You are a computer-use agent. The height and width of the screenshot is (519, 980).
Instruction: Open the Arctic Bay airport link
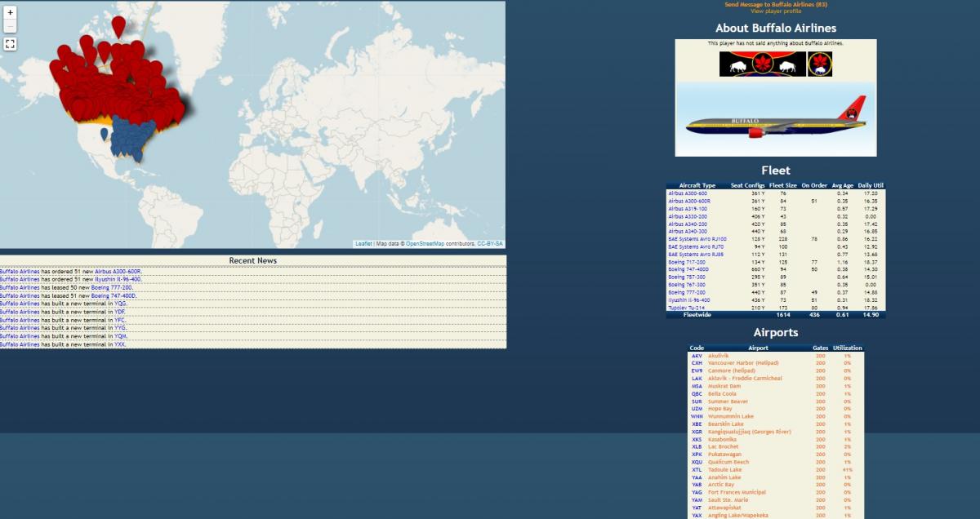pyautogui.click(x=722, y=485)
